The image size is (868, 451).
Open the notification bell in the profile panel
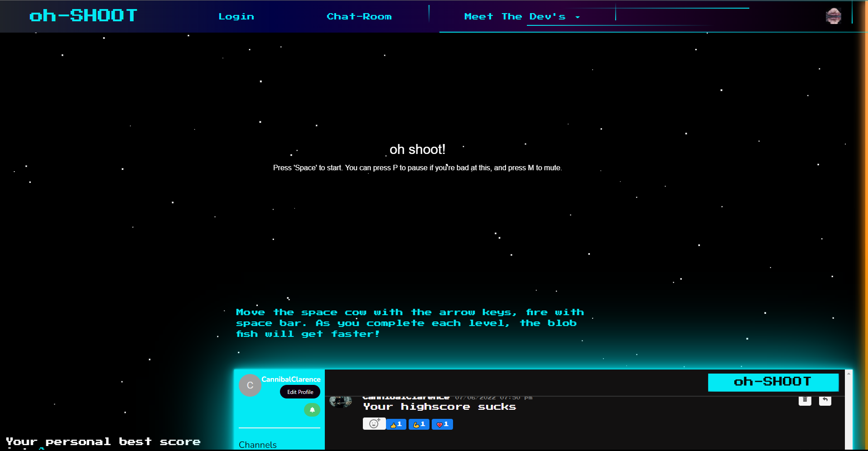[x=312, y=409]
